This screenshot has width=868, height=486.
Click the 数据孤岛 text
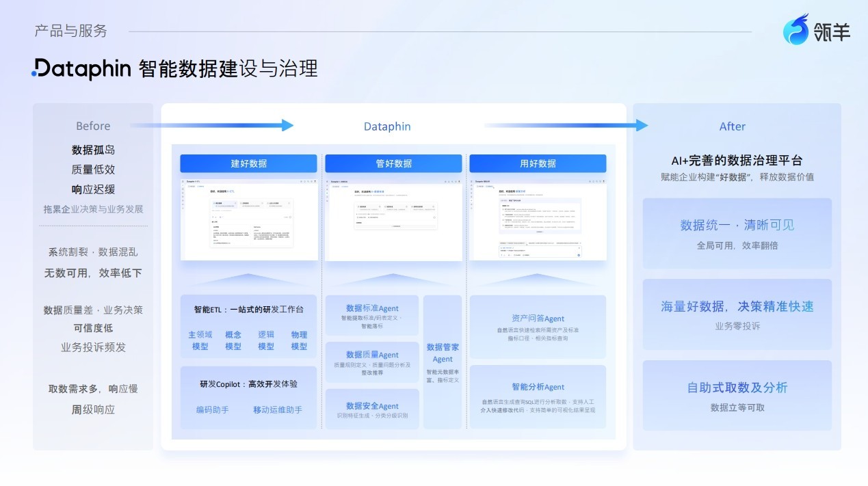point(93,150)
